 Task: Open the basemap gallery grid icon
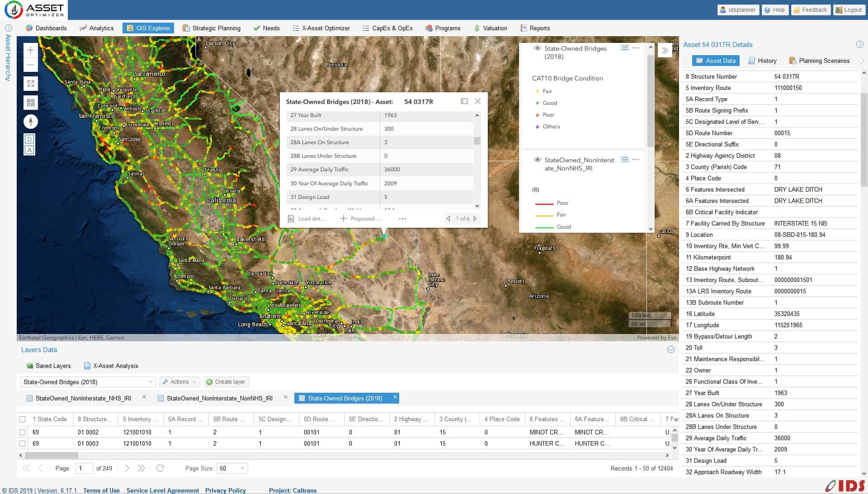tap(30, 103)
